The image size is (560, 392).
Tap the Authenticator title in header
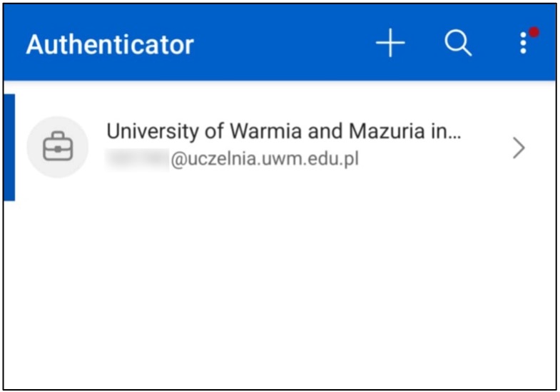[x=110, y=45]
